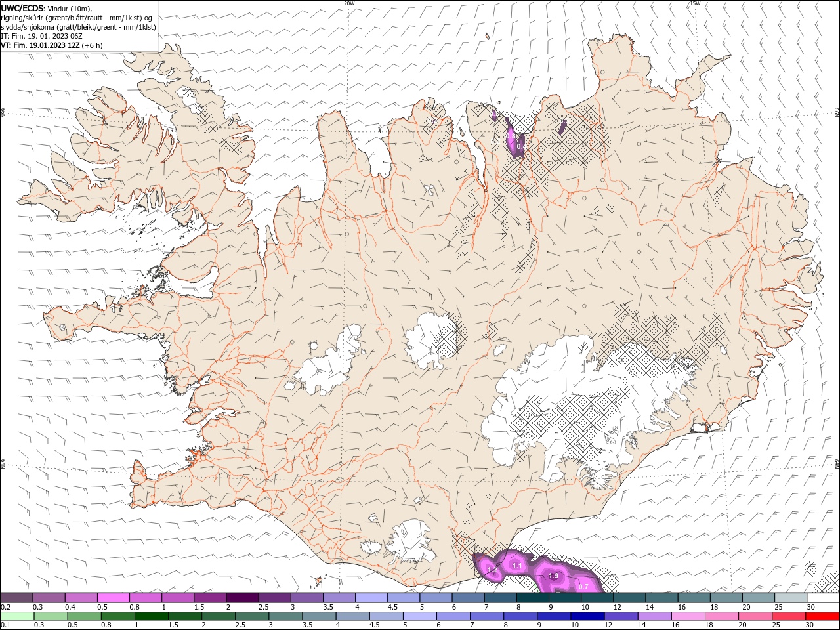This screenshot has height=630, width=840.
Task: Click the 'VT: Fim. 19.01.2023 12Z (+6 h)' line
Action: 51,45
